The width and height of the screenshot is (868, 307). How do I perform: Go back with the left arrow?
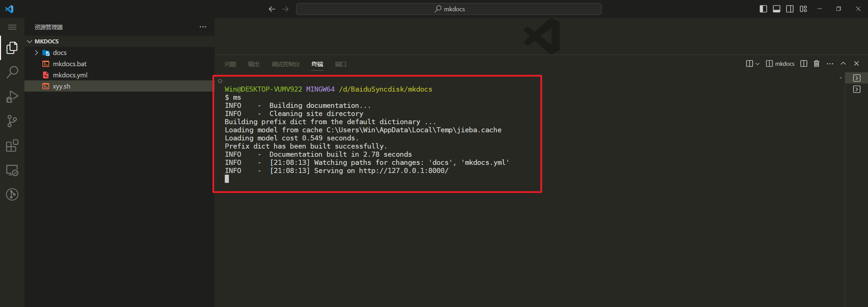coord(272,9)
